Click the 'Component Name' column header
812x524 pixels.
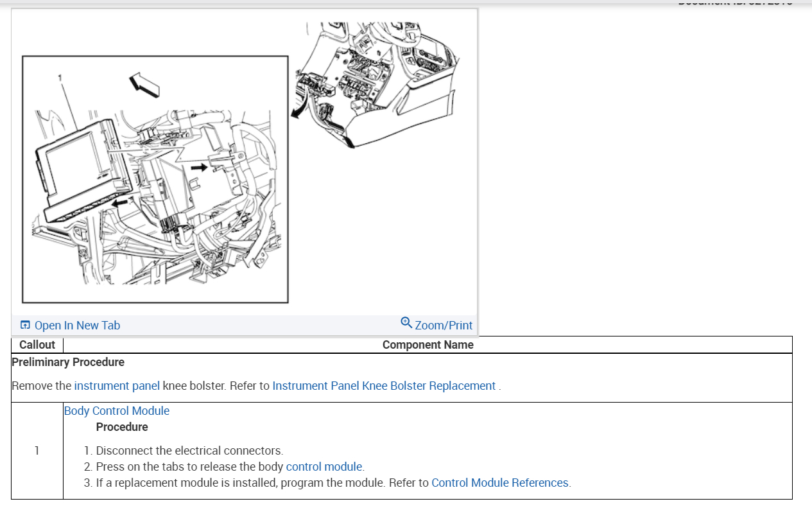click(428, 345)
